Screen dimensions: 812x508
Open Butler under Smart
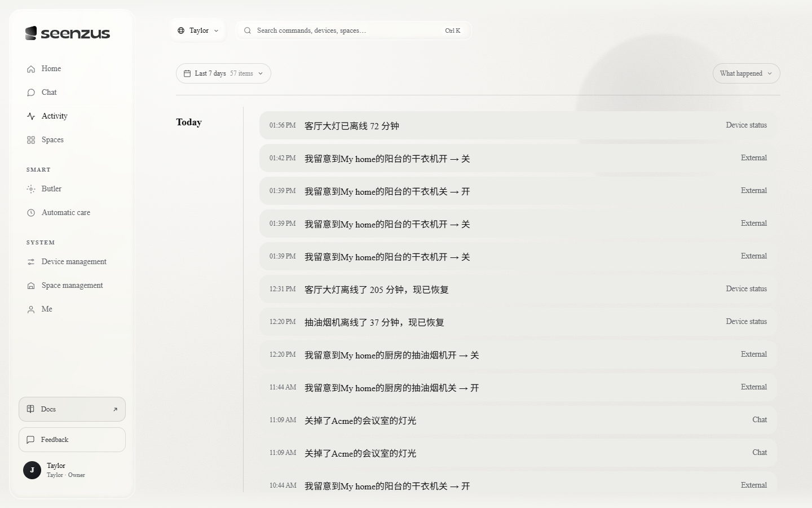72,189
